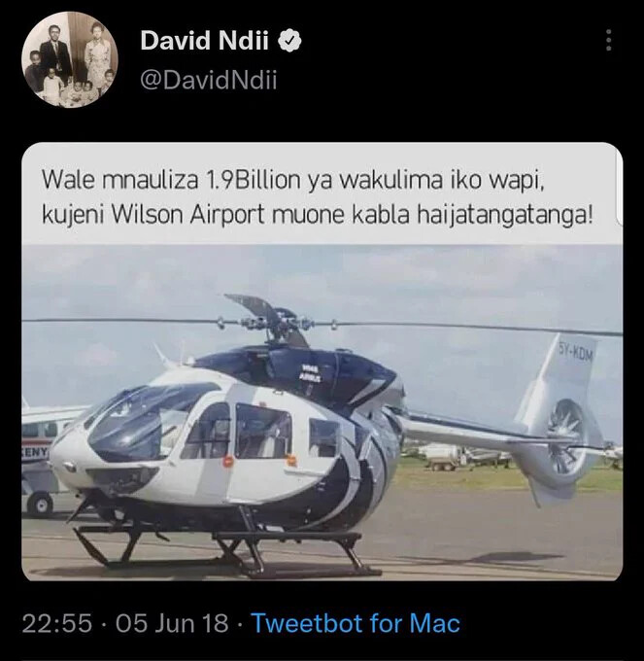Click the helicopter's landing skids
The width and height of the screenshot is (644, 661).
(227, 550)
